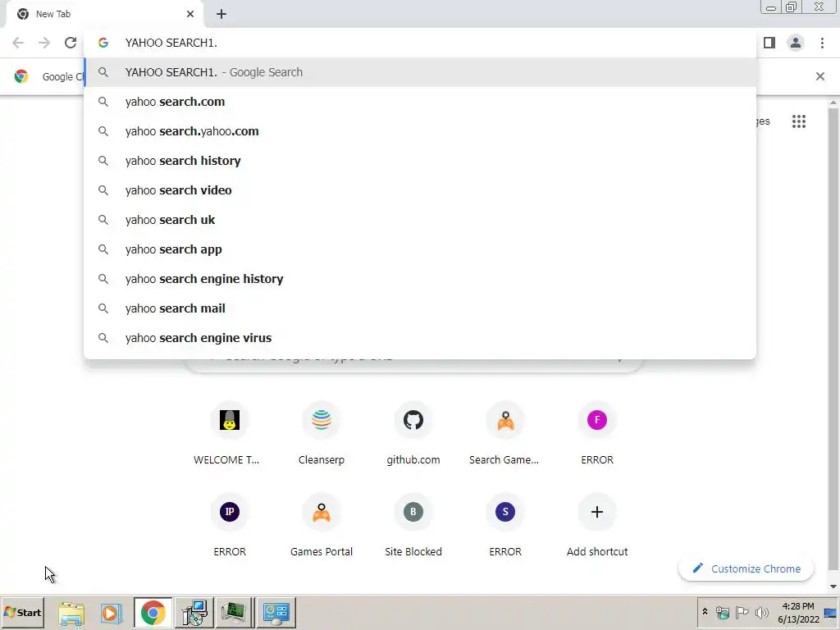Click the Add shortcut plus button
The height and width of the screenshot is (630, 840).
597,512
